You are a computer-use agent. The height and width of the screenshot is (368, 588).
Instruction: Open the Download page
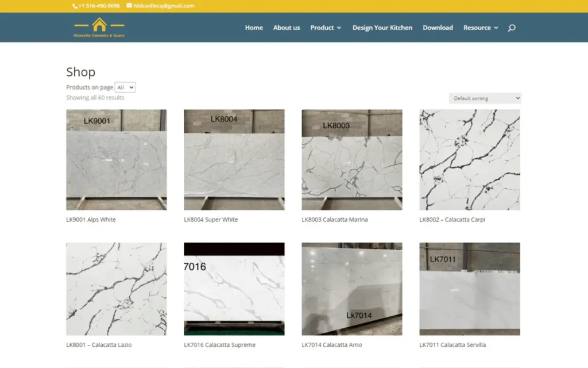438,28
